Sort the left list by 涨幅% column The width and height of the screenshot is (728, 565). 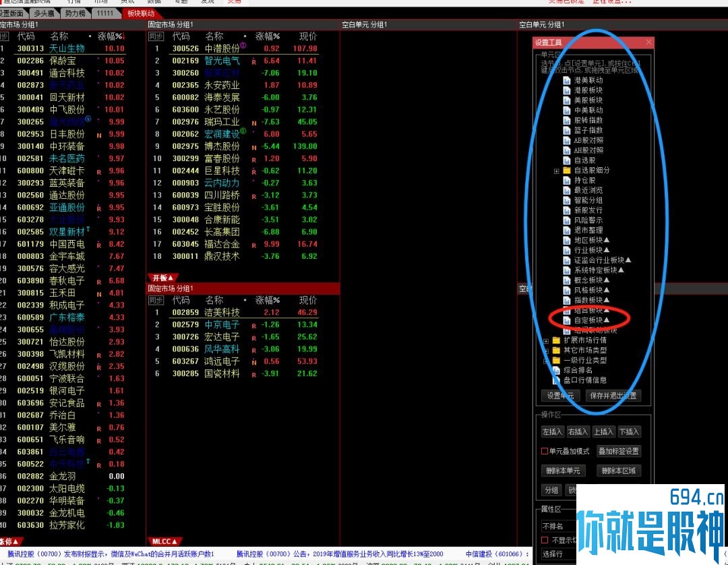tap(110, 36)
